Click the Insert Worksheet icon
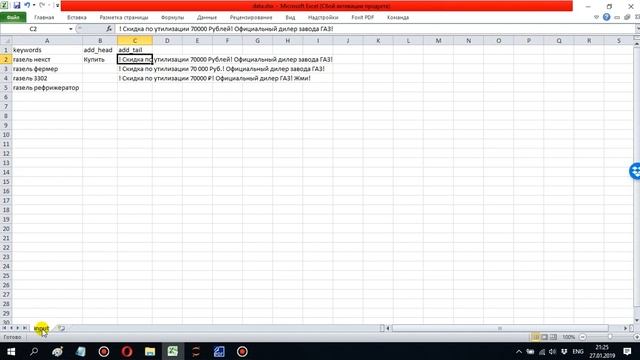The height and width of the screenshot is (360, 640). click(x=62, y=328)
